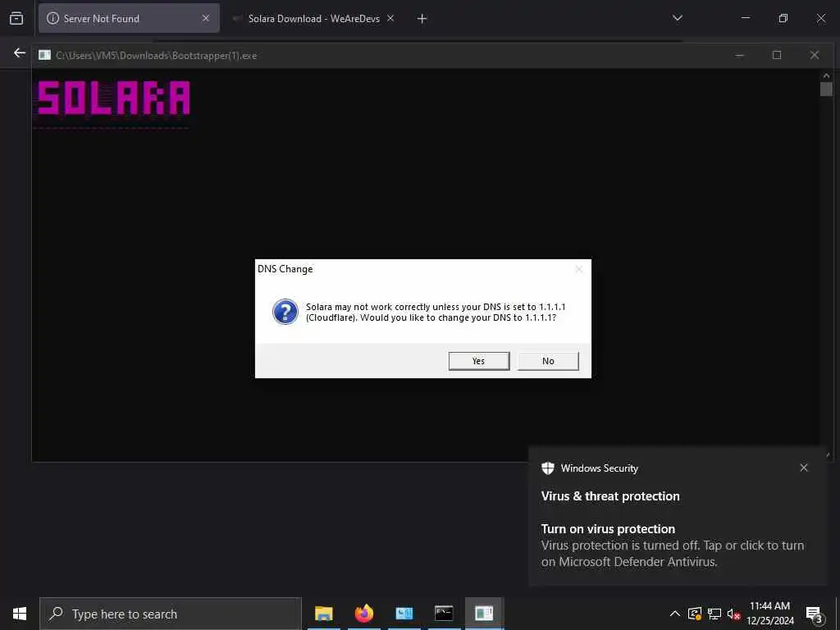Close the DNS Change dialog
The width and height of the screenshot is (840, 630).
[578, 269]
